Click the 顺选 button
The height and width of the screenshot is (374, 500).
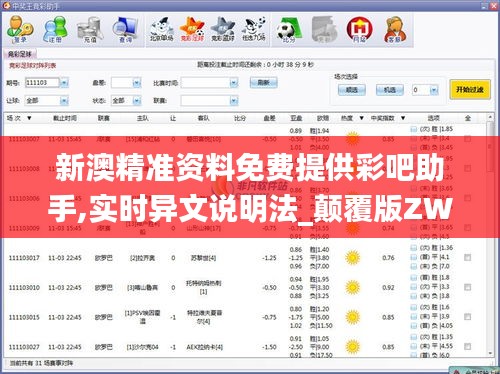352,90
